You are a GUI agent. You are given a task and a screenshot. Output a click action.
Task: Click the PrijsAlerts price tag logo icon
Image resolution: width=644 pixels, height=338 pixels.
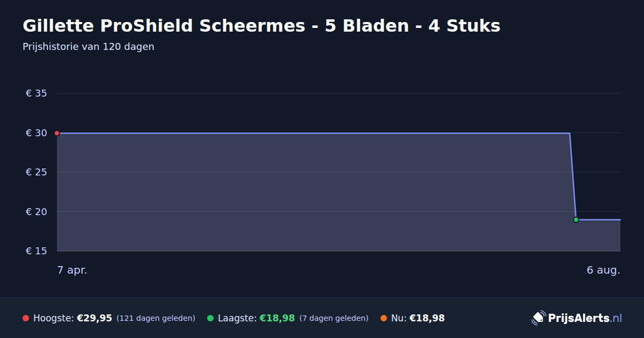538,318
